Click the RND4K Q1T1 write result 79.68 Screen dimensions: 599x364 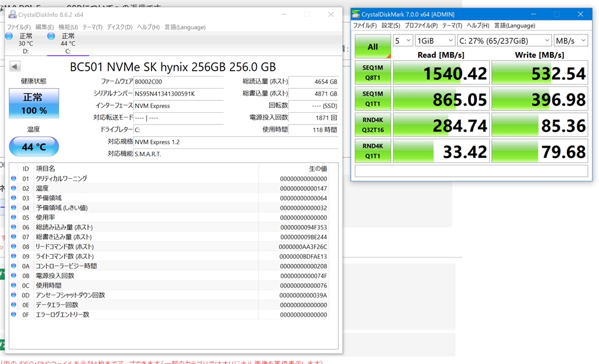click(540, 151)
